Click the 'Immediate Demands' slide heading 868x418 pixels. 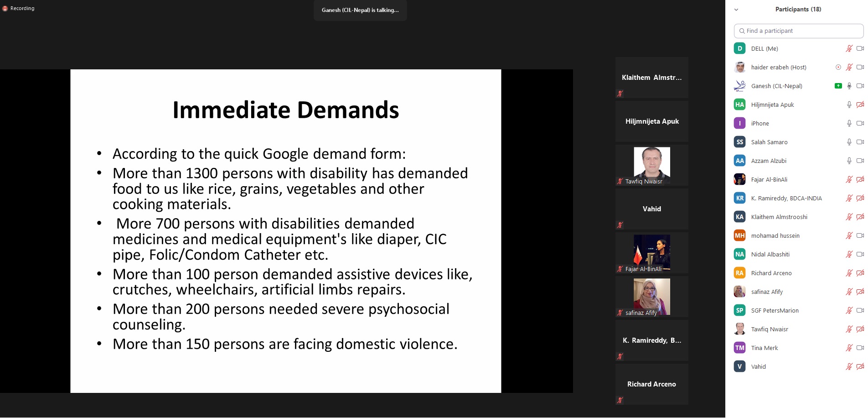[286, 110]
